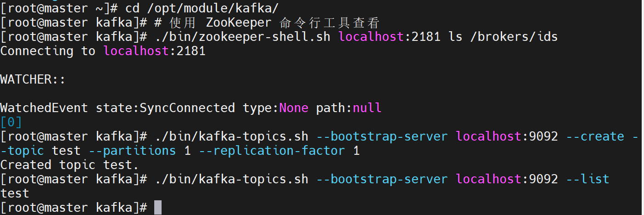Click the 'Created topic test.' output line
Screen dimensions: 644x215
pos(70,165)
